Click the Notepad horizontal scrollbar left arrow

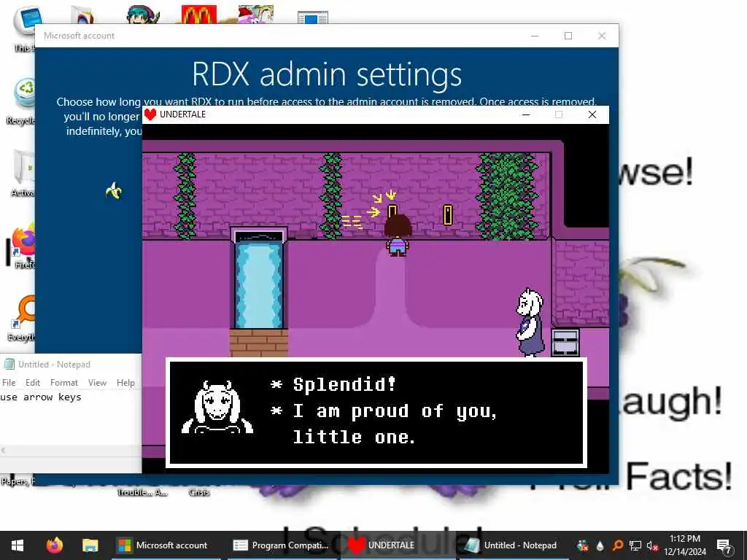click(4, 450)
